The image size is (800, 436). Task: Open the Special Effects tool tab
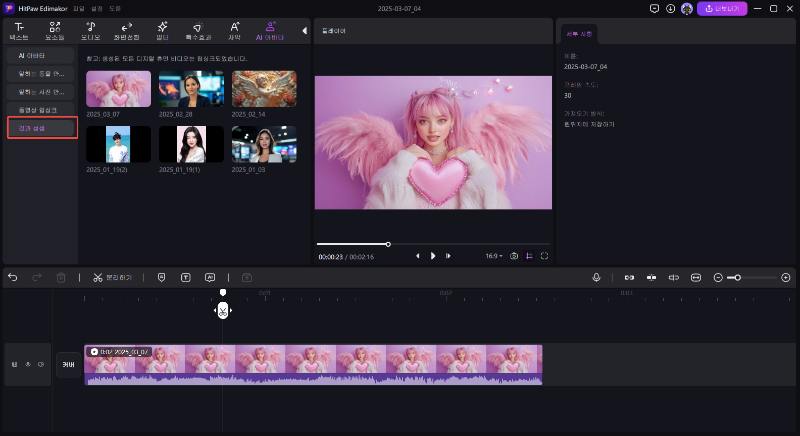198,31
